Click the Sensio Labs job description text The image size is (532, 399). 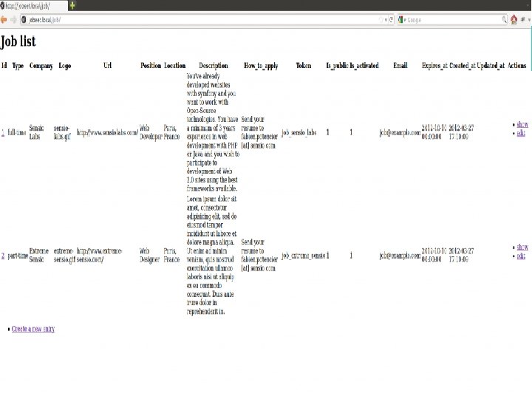[x=213, y=132]
